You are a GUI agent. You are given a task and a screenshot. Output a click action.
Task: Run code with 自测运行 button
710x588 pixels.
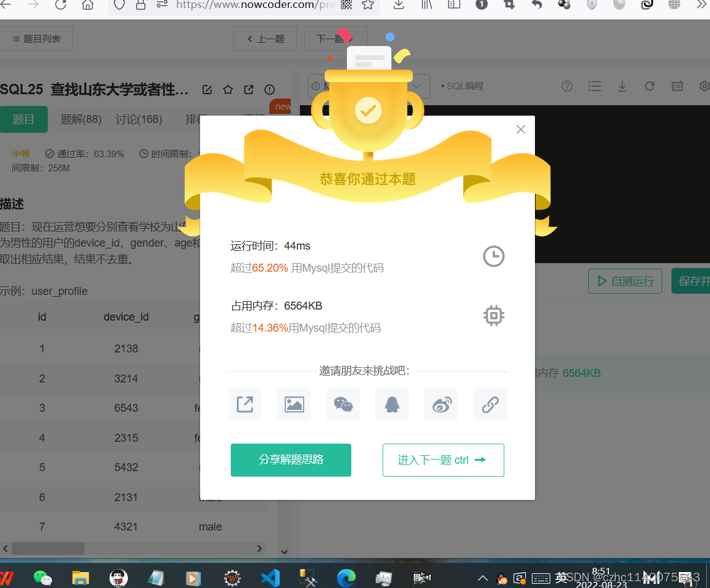coord(625,281)
